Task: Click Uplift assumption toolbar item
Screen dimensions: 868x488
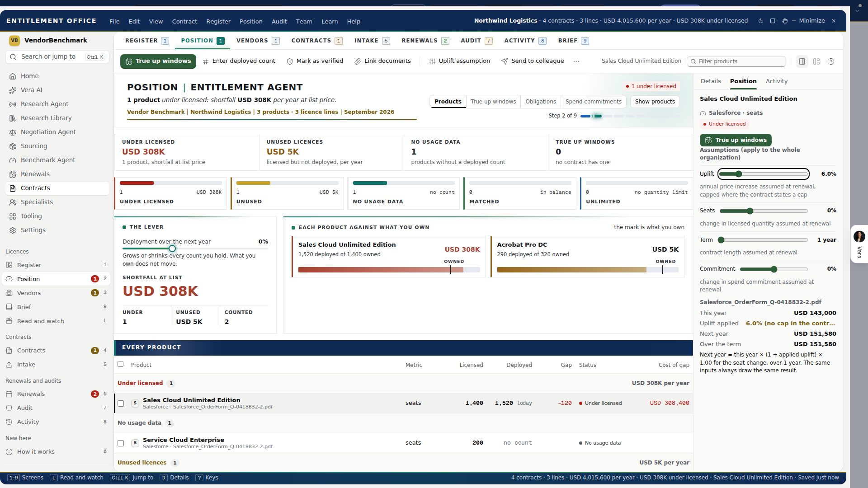Action: pos(459,61)
